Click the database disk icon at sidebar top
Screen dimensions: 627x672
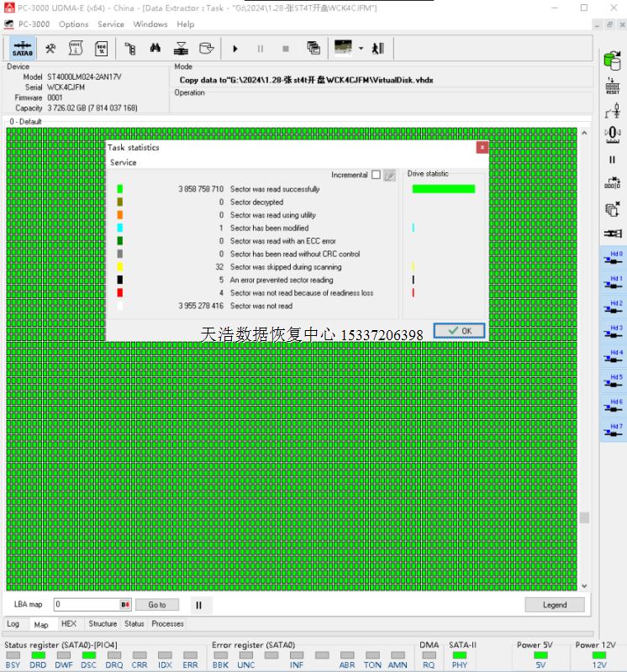[x=612, y=60]
